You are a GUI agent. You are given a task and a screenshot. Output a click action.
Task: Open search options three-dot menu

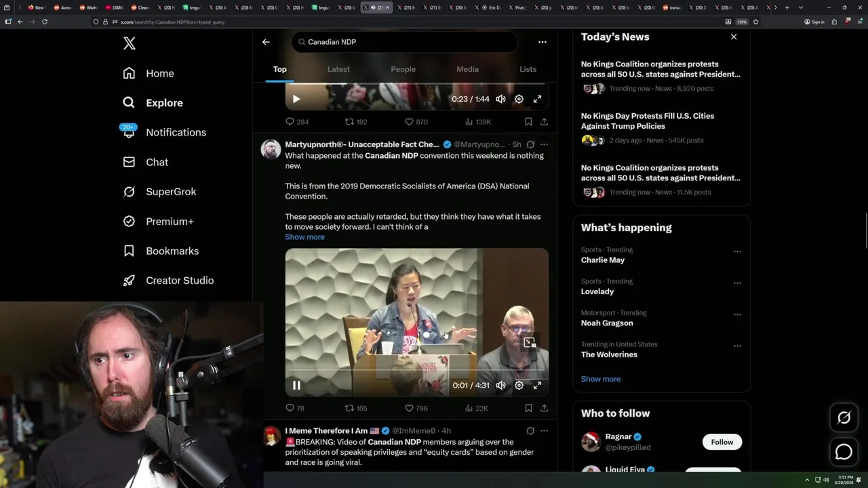pos(542,42)
